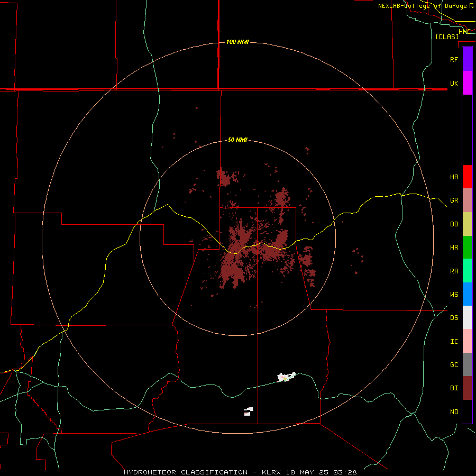
Task: Click the "DS" legend label
Action: 454,317
